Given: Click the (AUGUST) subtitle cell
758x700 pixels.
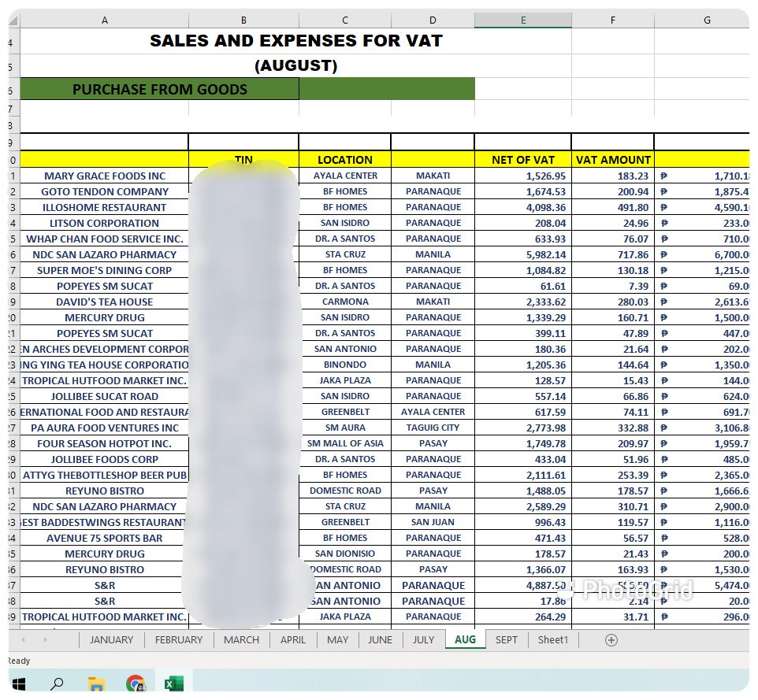Looking at the screenshot, I should 295,65.
